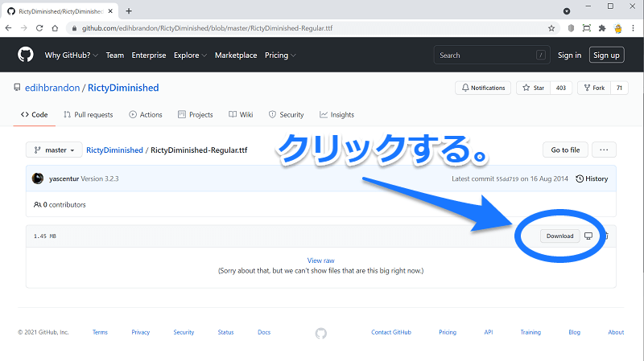Image resolution: width=644 pixels, height=361 pixels.
Task: Star the RictyDiminished repository
Action: click(534, 88)
